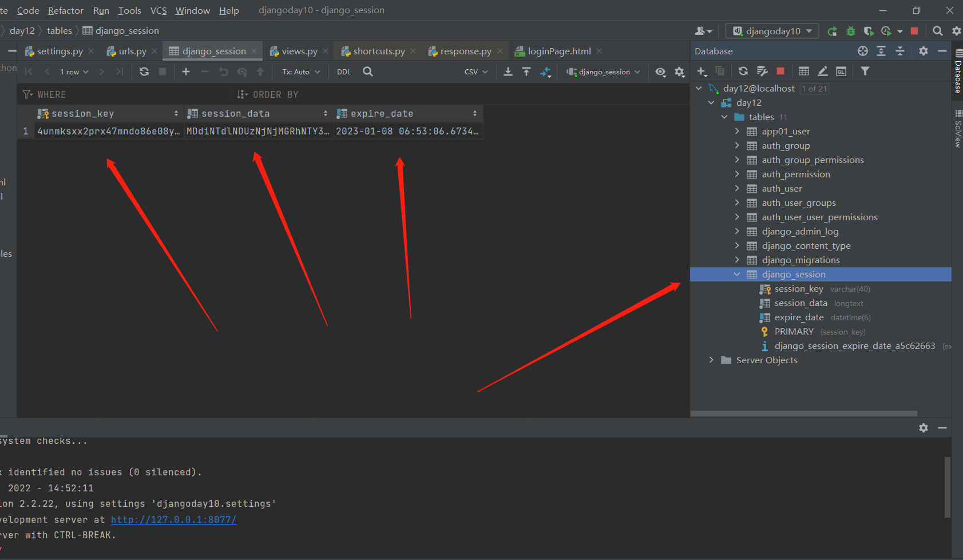Open the 1 row page size dropdown
The image size is (963, 560).
tap(74, 72)
